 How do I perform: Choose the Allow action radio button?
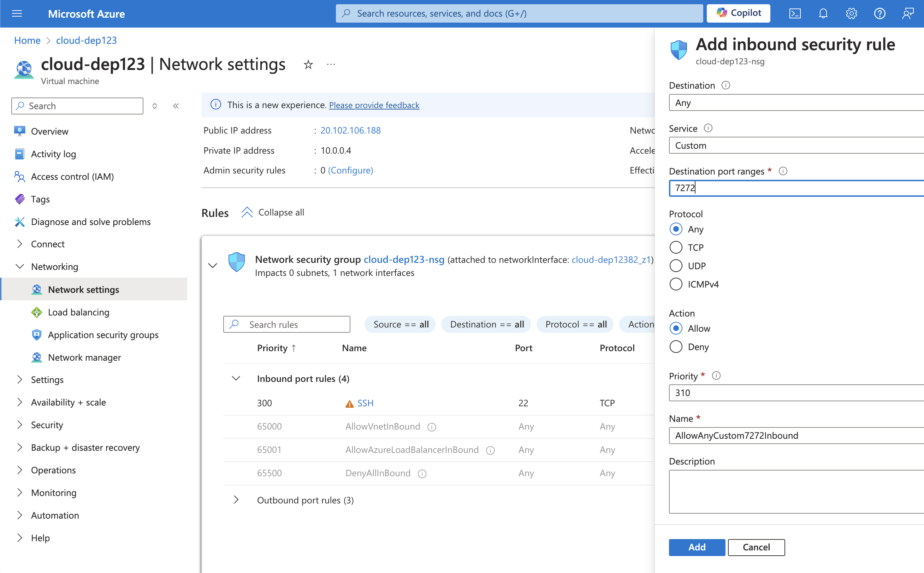pyautogui.click(x=675, y=328)
